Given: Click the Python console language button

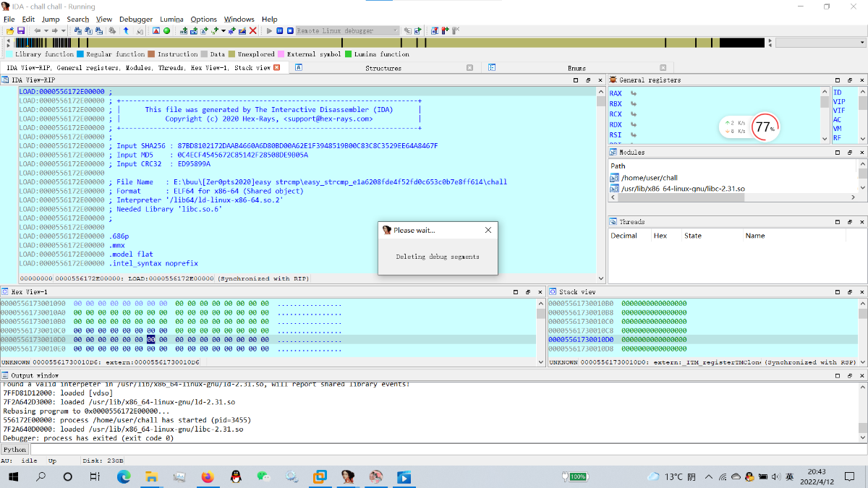Looking at the screenshot, I should 14,450.
